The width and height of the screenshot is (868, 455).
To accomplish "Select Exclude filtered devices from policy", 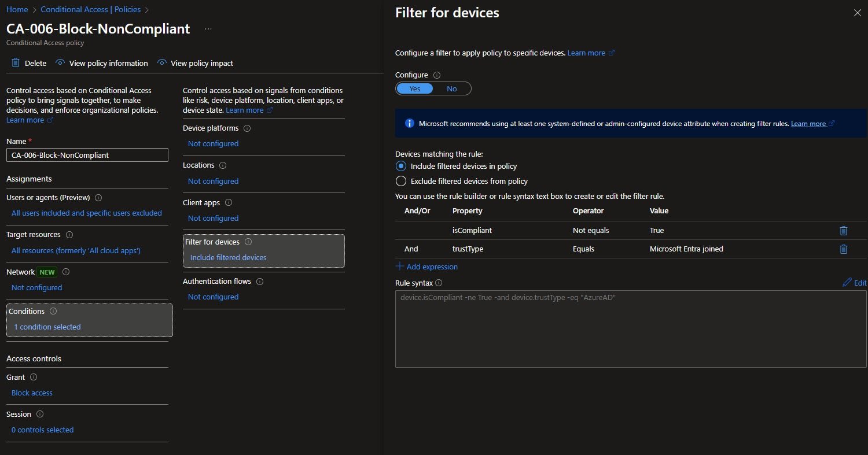I will point(401,181).
